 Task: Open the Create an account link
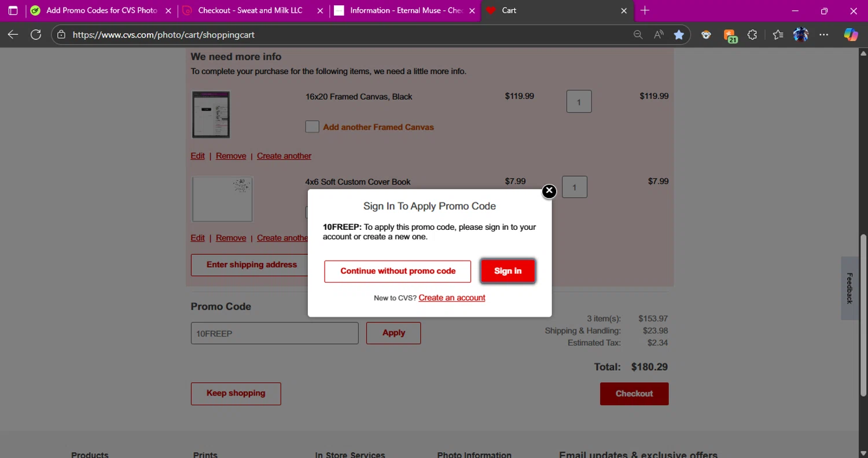tap(452, 298)
